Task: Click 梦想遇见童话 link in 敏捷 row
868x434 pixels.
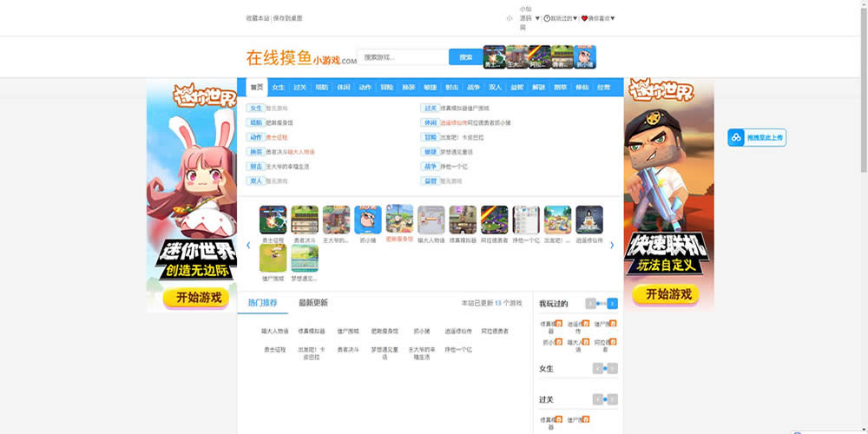Action: click(457, 152)
